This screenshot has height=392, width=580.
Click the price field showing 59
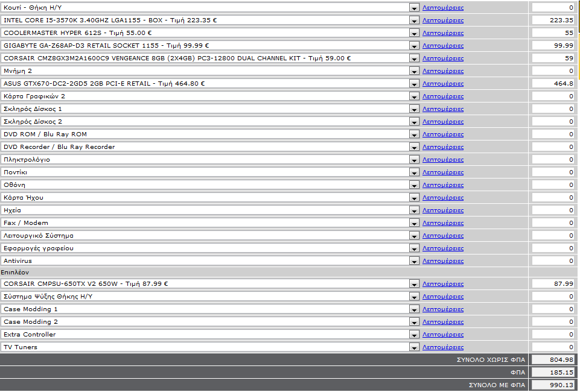[553, 58]
